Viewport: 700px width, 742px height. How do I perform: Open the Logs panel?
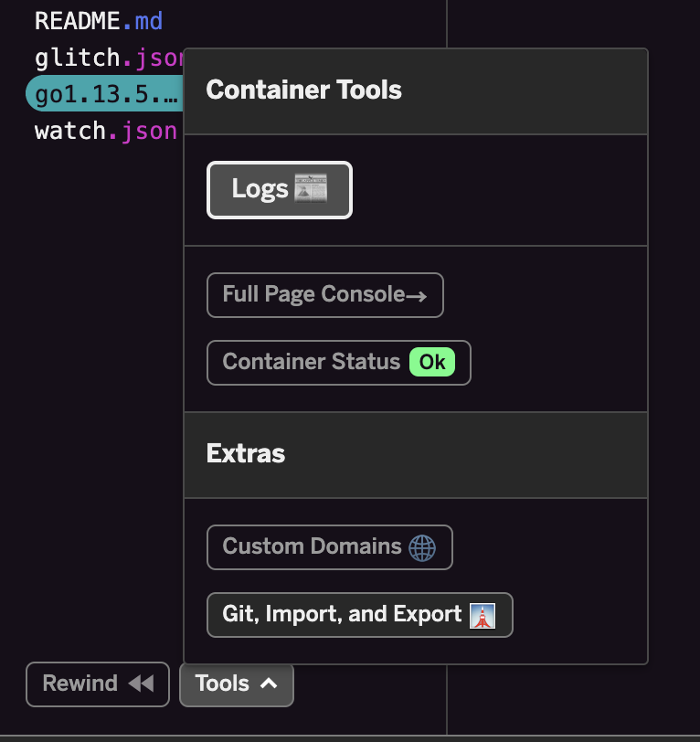tap(280, 190)
